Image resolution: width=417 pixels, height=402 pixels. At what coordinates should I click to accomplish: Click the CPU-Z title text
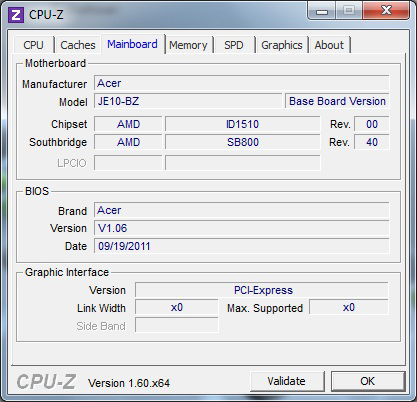pos(46,15)
